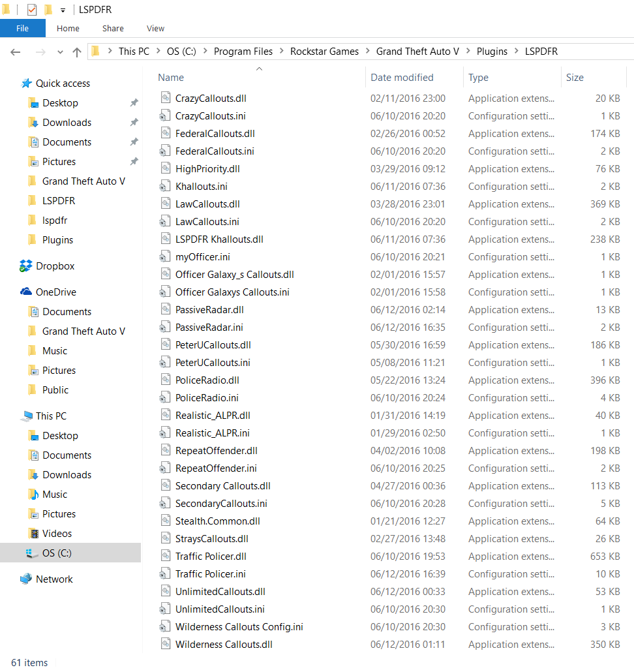The image size is (634, 672).
Task: Click Khallouts.ini file icon
Action: 164,186
